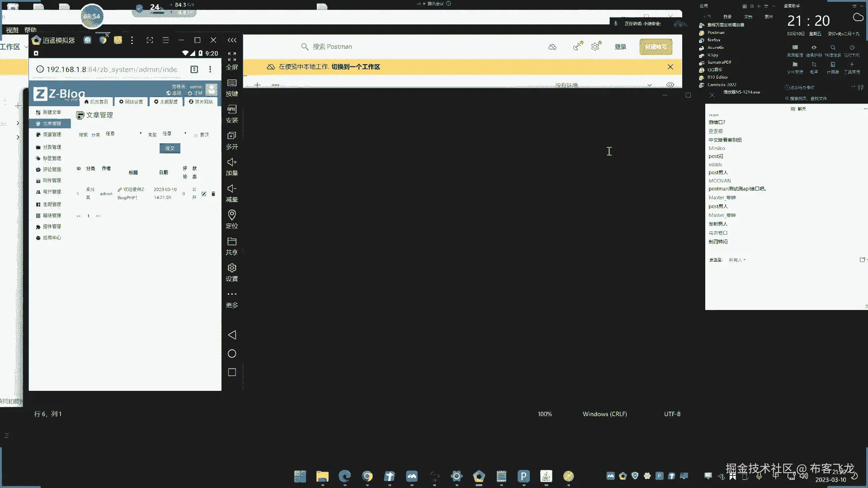Open the 类型 (type) dropdown set to 任意
This screenshot has width=868, height=488.
(174, 134)
